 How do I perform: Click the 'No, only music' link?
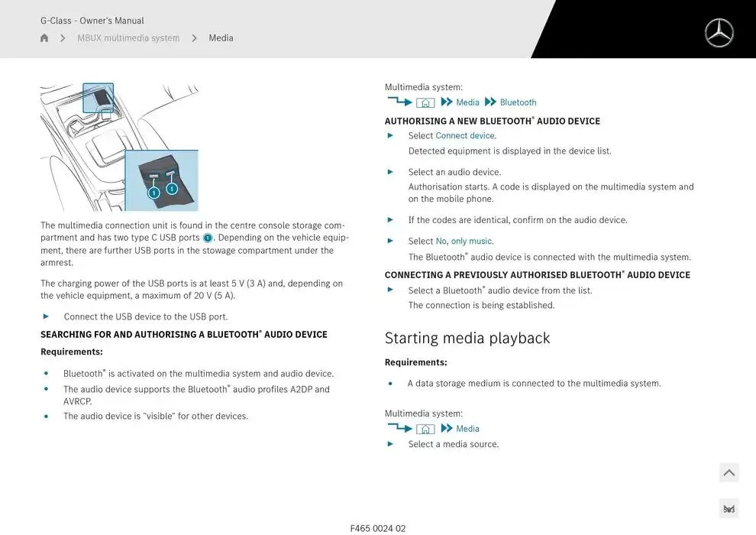coord(464,242)
